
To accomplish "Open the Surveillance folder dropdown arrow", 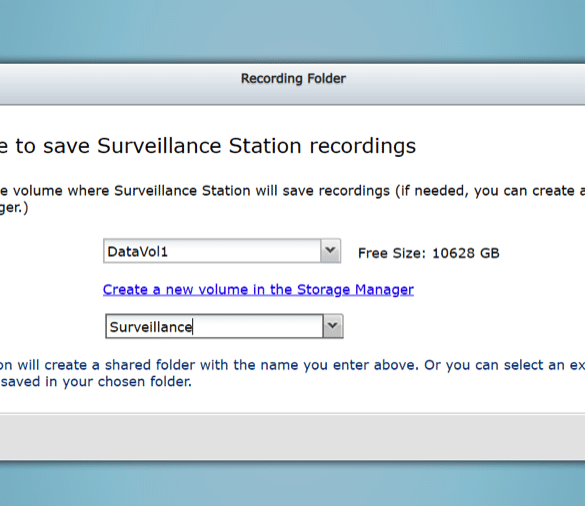I will click(x=332, y=326).
